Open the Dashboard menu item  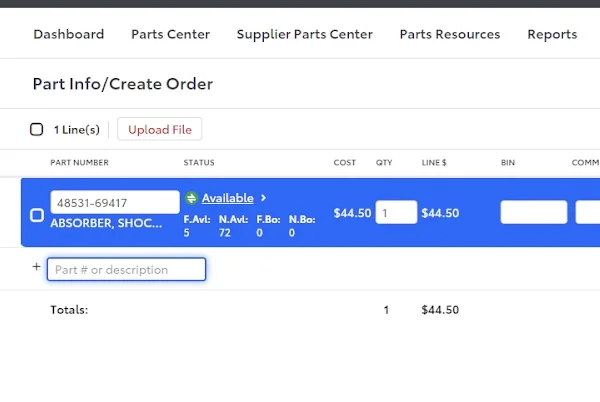click(x=68, y=34)
